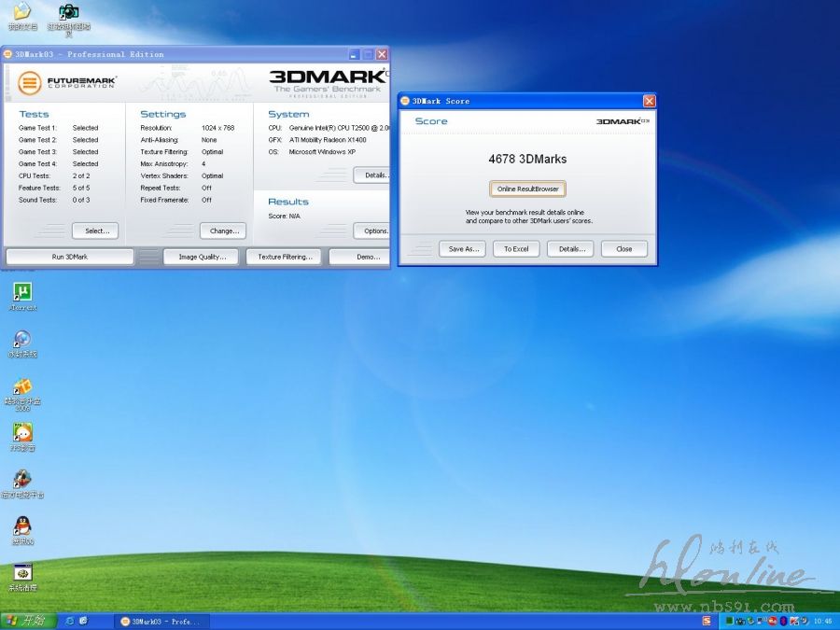
Task: Open the system cleanup desktop icon
Action: (22, 573)
